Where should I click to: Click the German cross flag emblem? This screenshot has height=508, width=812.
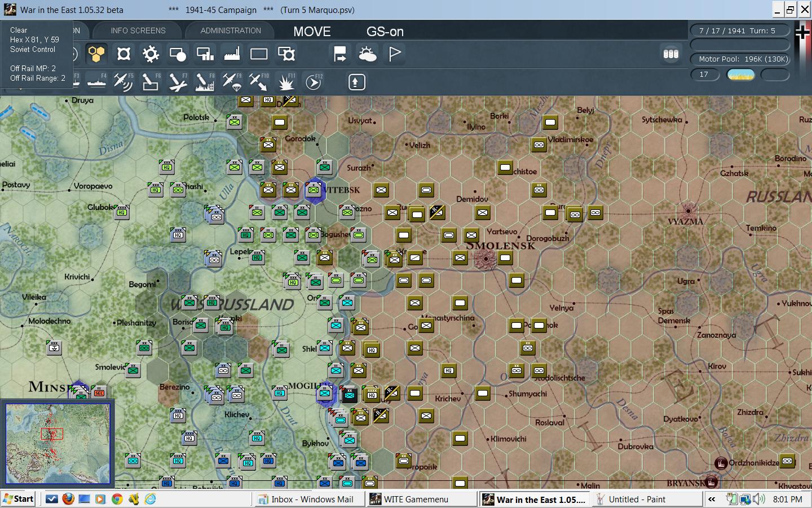click(802, 33)
